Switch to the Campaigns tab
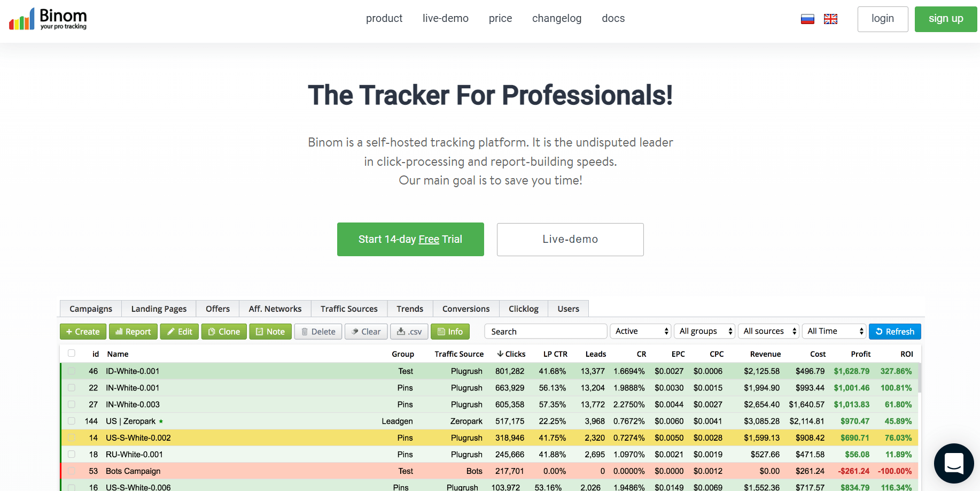 91,309
